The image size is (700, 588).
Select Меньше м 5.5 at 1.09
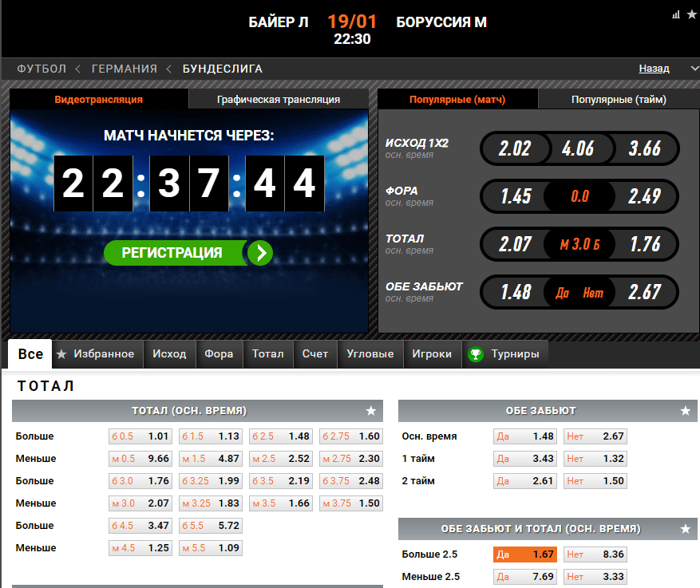click(211, 548)
